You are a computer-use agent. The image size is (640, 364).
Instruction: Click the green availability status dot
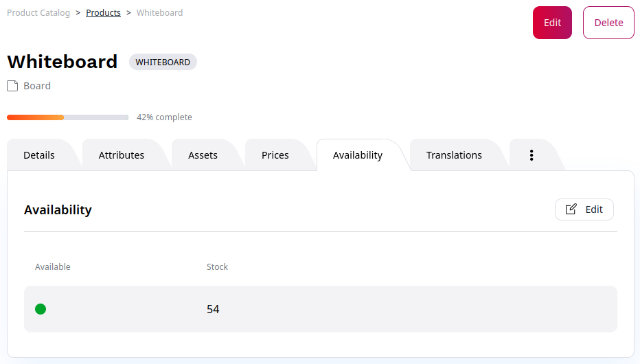tap(41, 309)
